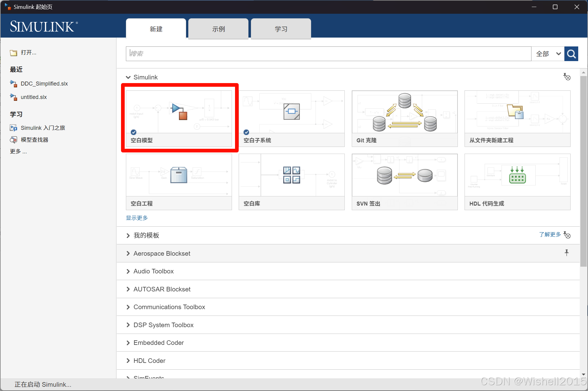Click the Simulink Onramp icon
Image resolution: width=588 pixels, height=391 pixels.
[13, 128]
